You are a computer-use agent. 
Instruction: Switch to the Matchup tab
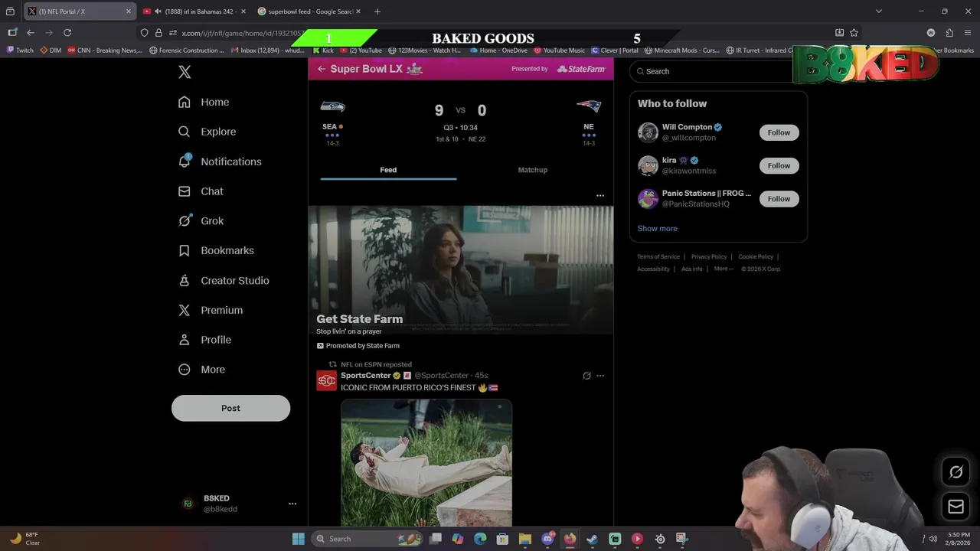pyautogui.click(x=533, y=170)
